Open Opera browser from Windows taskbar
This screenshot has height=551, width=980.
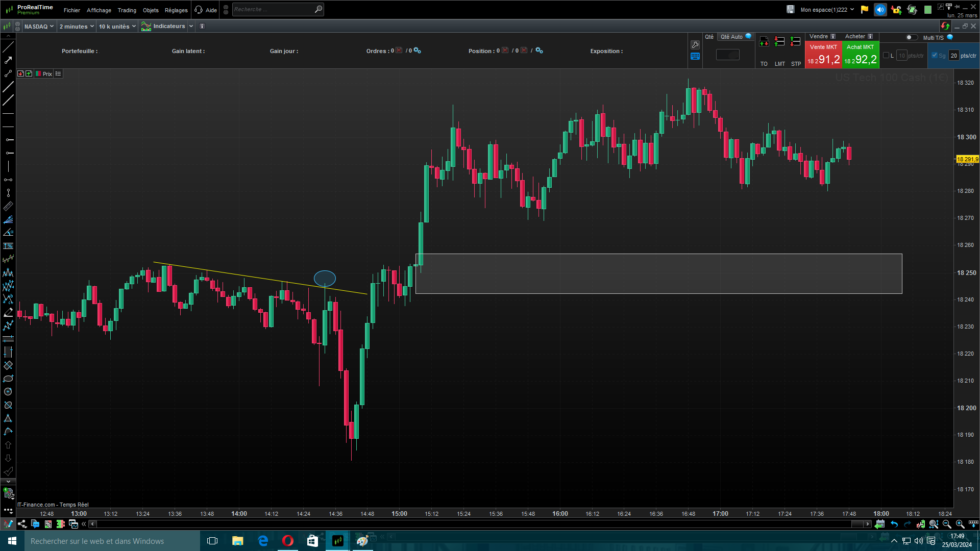tap(288, 541)
